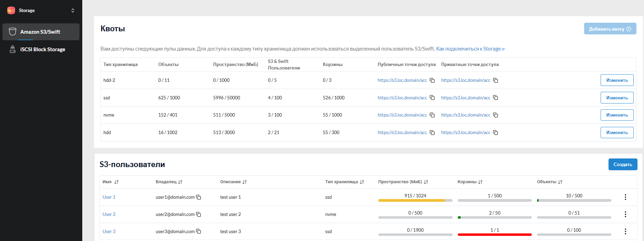The width and height of the screenshot is (644, 241).
Task: Copy the private endpoint for nvme
Action: tap(496, 115)
